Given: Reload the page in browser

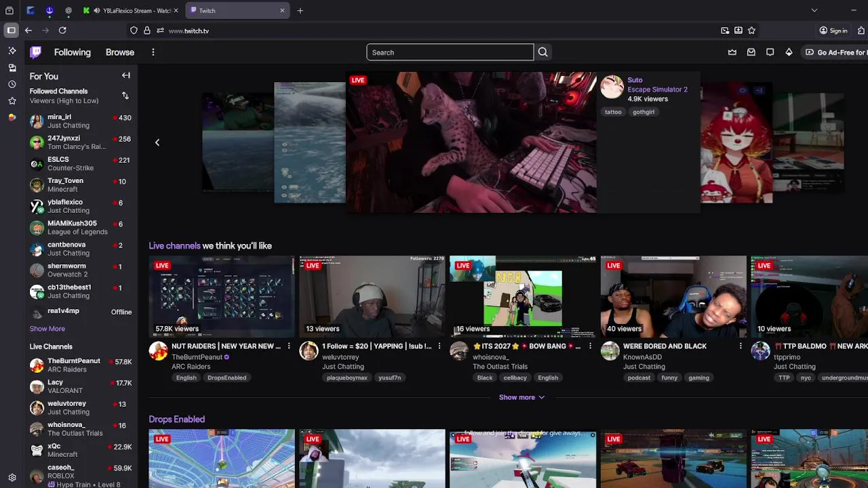Looking at the screenshot, I should [x=62, y=30].
